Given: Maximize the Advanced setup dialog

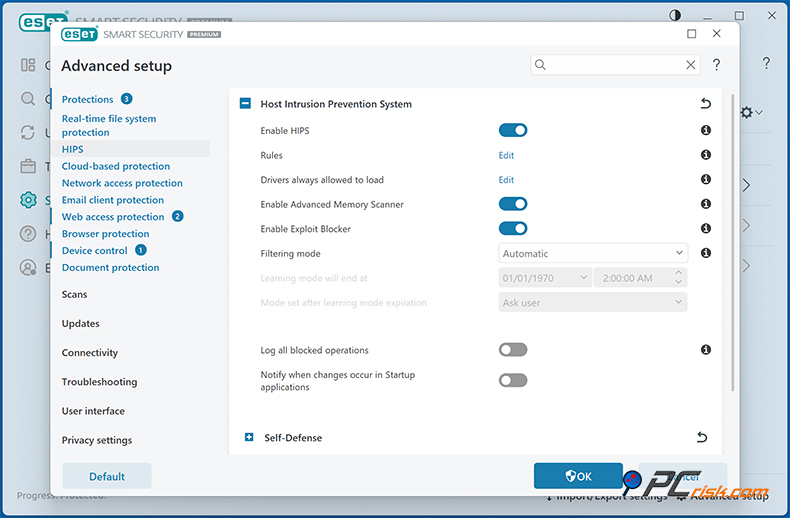Looking at the screenshot, I should tap(692, 34).
